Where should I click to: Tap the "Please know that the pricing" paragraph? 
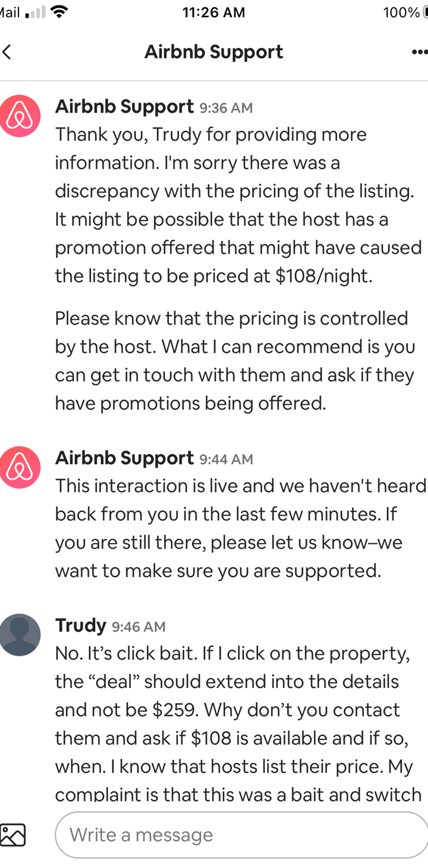(x=234, y=360)
